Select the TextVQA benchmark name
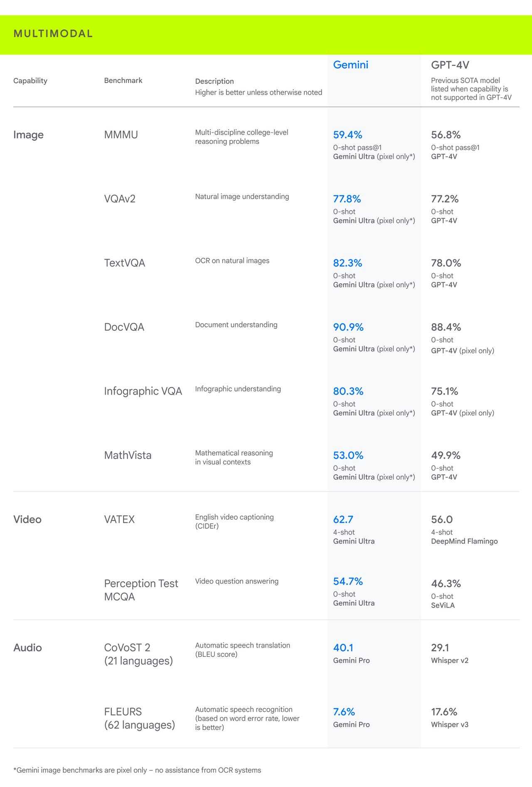Image resolution: width=532 pixels, height=787 pixels. point(124,263)
